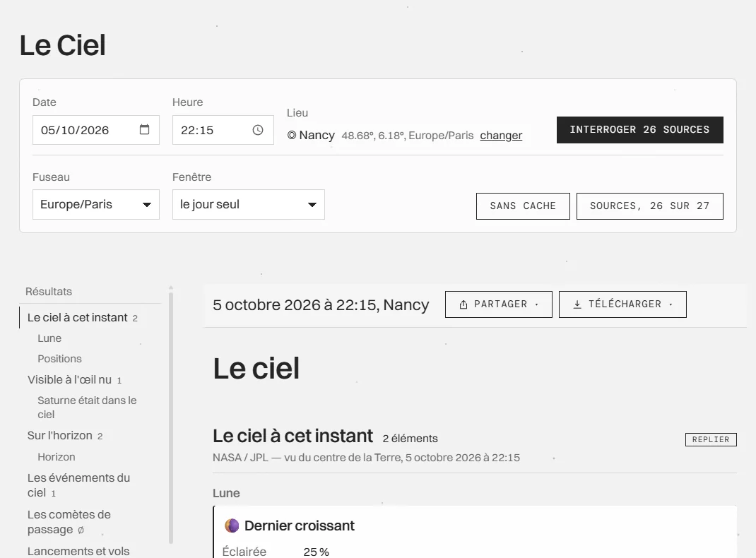756x558 pixels.
Task: Open the Fenêtre 'le jour seul' dropdown
Action: click(248, 204)
